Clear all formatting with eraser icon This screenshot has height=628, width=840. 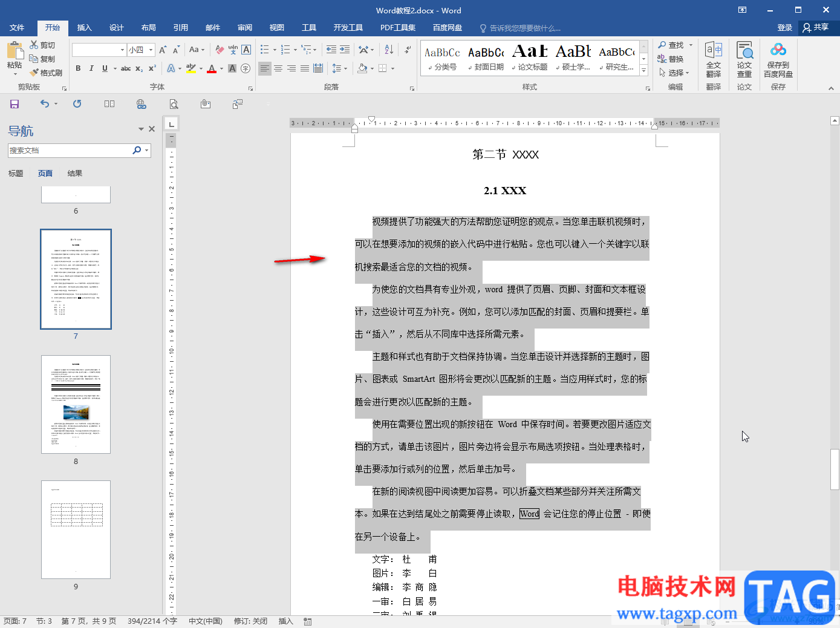pyautogui.click(x=220, y=50)
